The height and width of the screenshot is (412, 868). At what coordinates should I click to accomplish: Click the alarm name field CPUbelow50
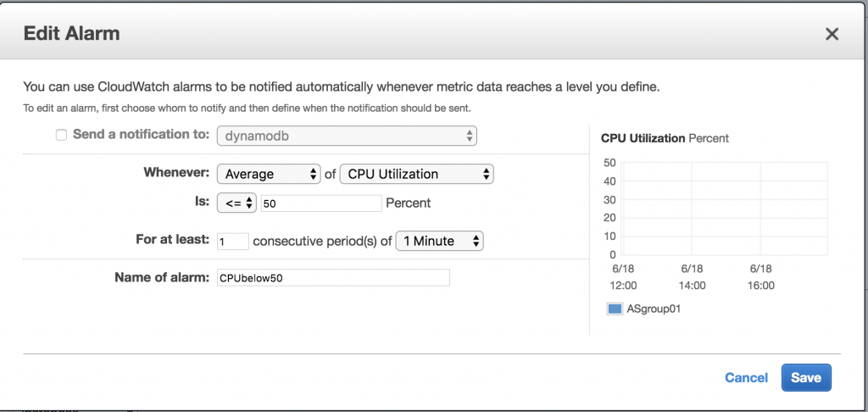333,278
